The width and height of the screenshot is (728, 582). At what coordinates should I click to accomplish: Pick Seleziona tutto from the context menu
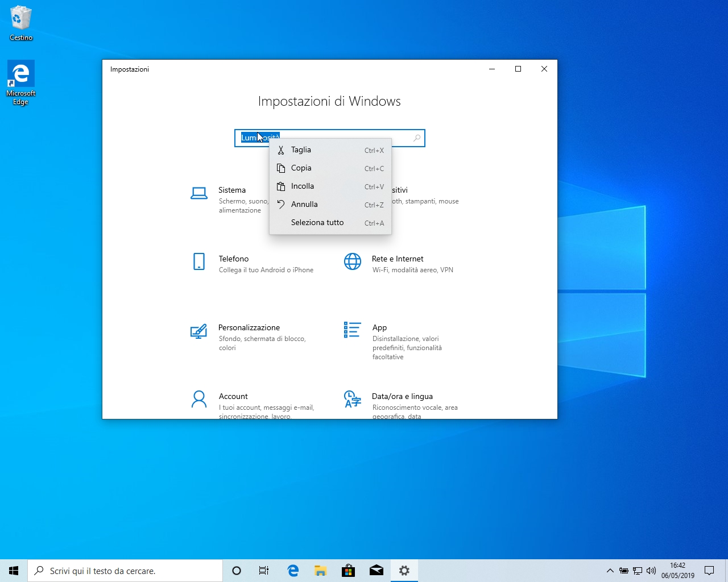pos(330,223)
